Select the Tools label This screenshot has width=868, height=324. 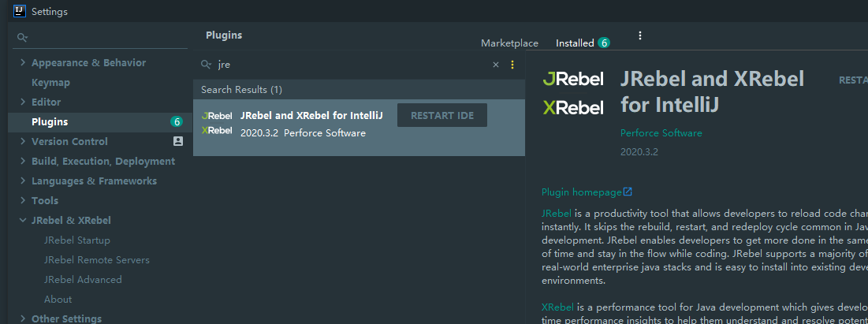tap(45, 200)
